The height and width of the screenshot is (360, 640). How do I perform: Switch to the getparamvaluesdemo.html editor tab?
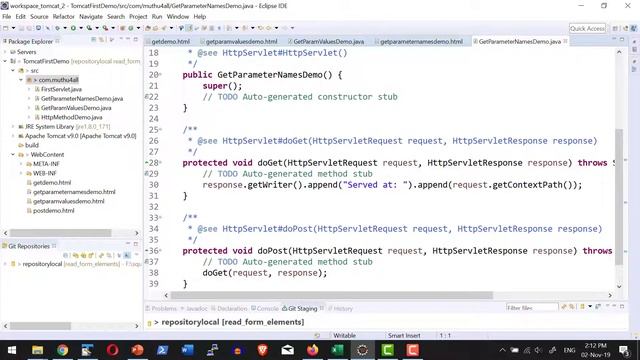tap(241, 42)
